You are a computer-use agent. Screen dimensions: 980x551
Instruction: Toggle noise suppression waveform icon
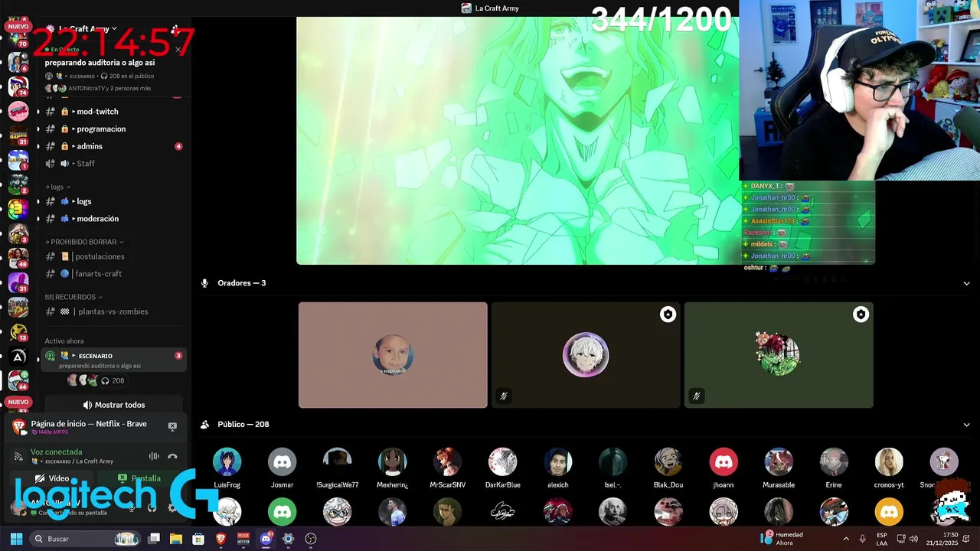pyautogui.click(x=154, y=456)
